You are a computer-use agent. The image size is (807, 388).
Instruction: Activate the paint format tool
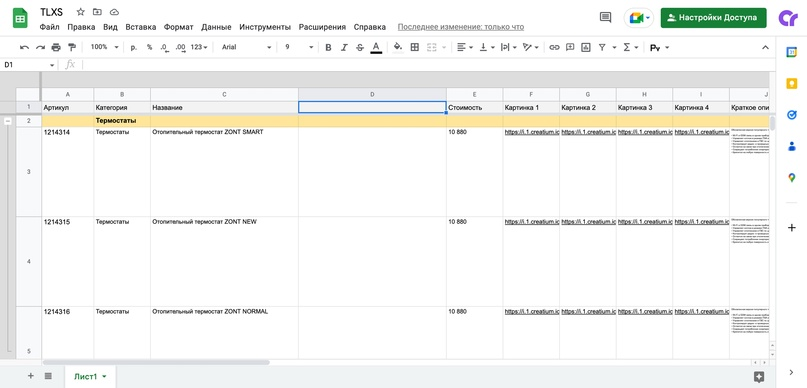click(72, 47)
